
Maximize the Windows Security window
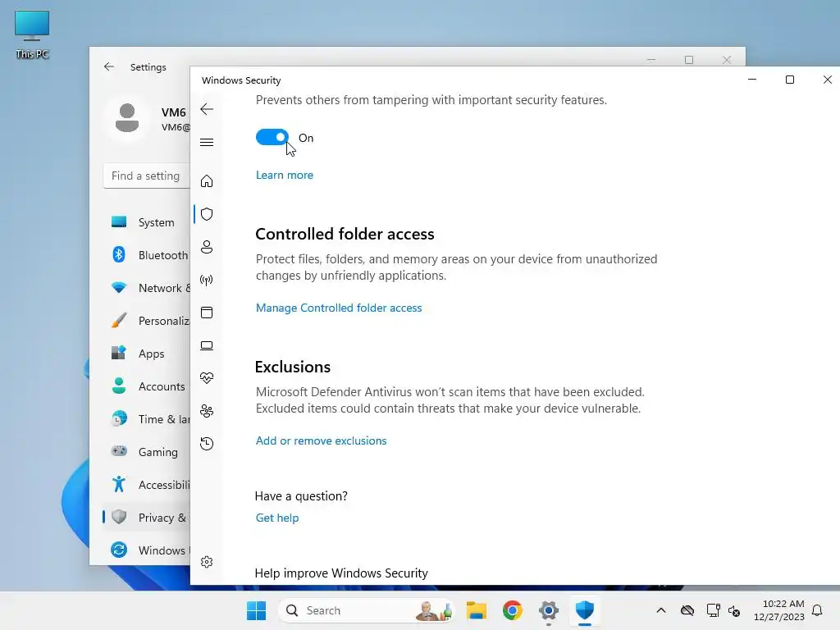[x=790, y=80]
